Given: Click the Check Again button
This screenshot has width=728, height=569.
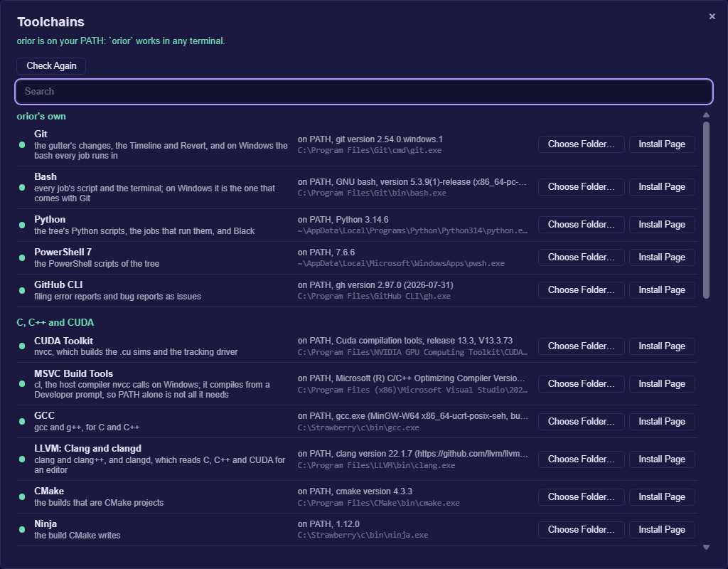Looking at the screenshot, I should coord(51,66).
